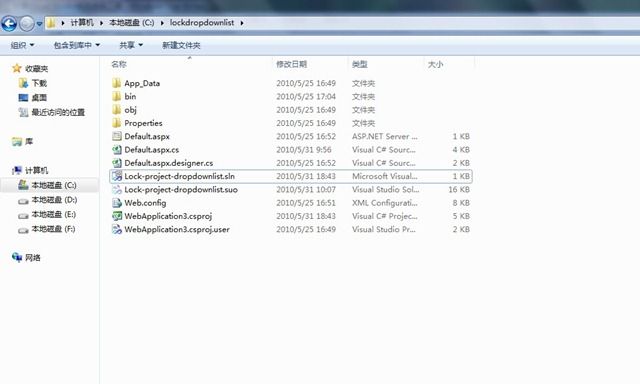Open the 组织 dropdown menu
Screen dimensions: 640x384
click(x=22, y=45)
